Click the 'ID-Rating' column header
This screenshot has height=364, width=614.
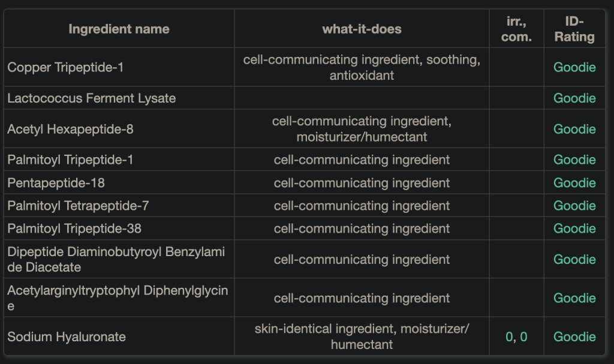click(574, 29)
